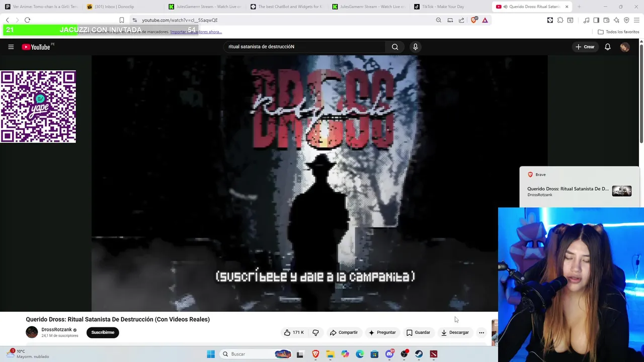Open the Leo AI sparkle icon
644x362 pixels.
tap(616, 20)
